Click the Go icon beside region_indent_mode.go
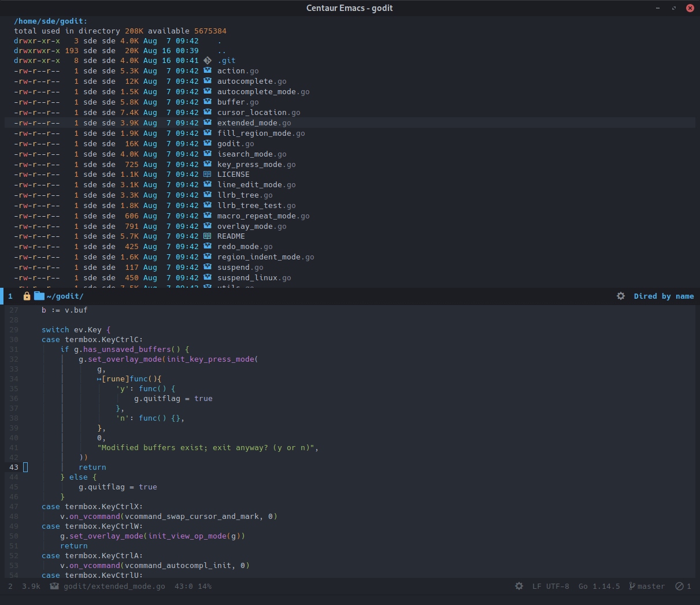Image resolution: width=700 pixels, height=605 pixels. click(x=208, y=257)
